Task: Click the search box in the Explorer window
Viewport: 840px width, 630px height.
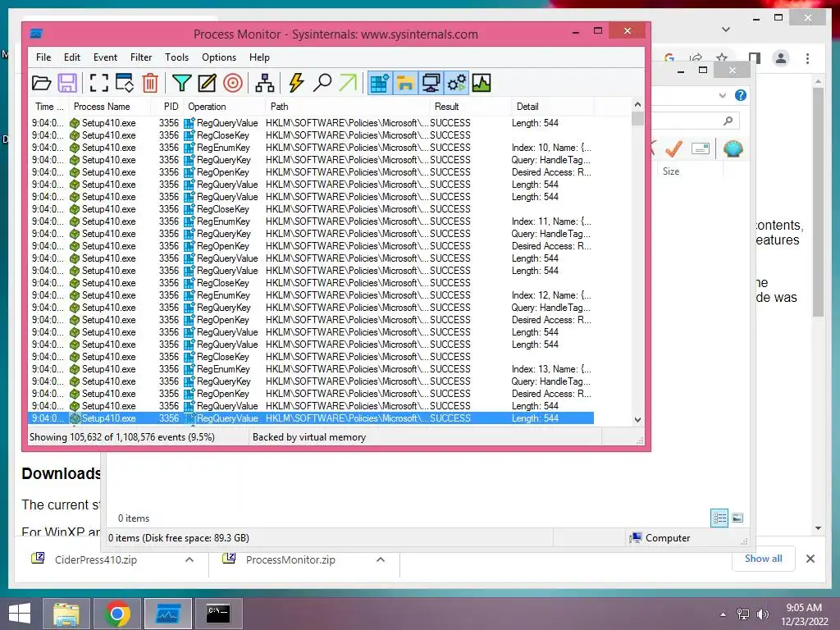Action: pyautogui.click(x=695, y=121)
